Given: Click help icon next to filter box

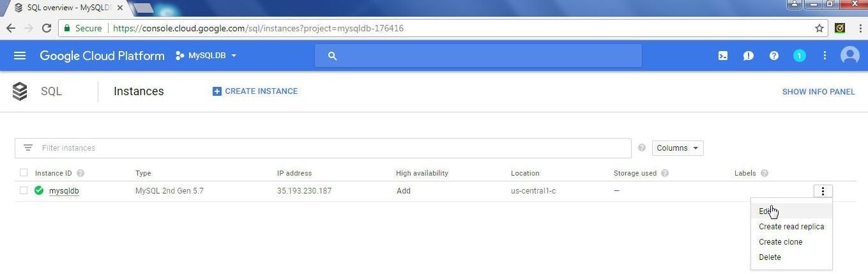Looking at the screenshot, I should click(x=642, y=148).
